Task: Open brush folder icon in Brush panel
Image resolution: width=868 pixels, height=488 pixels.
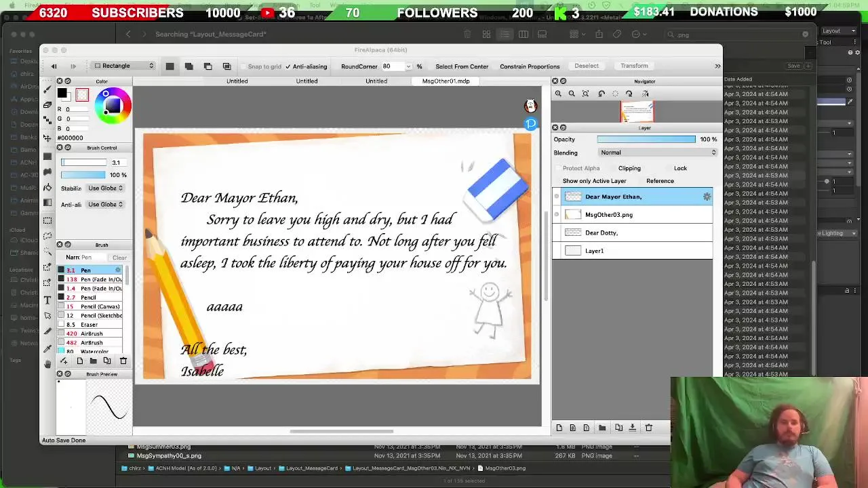Action: [93, 361]
